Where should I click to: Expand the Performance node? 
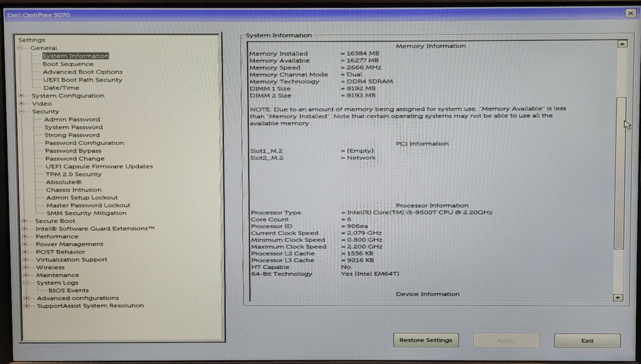[x=25, y=236]
